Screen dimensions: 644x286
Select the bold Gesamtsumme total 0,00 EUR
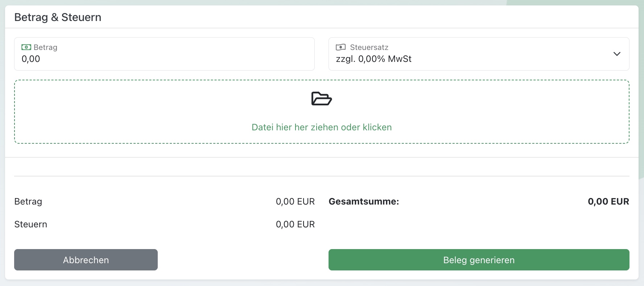(608, 202)
